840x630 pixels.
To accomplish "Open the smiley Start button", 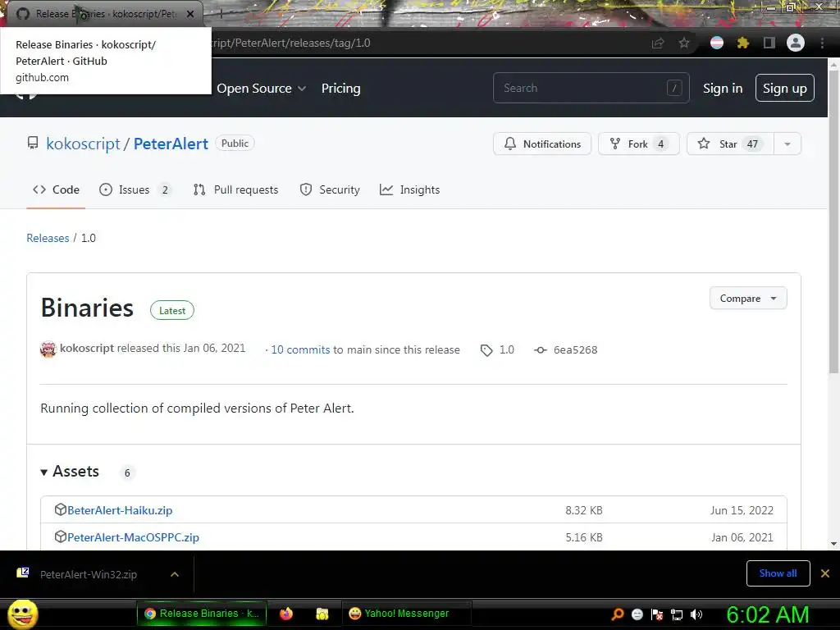I will point(22,614).
